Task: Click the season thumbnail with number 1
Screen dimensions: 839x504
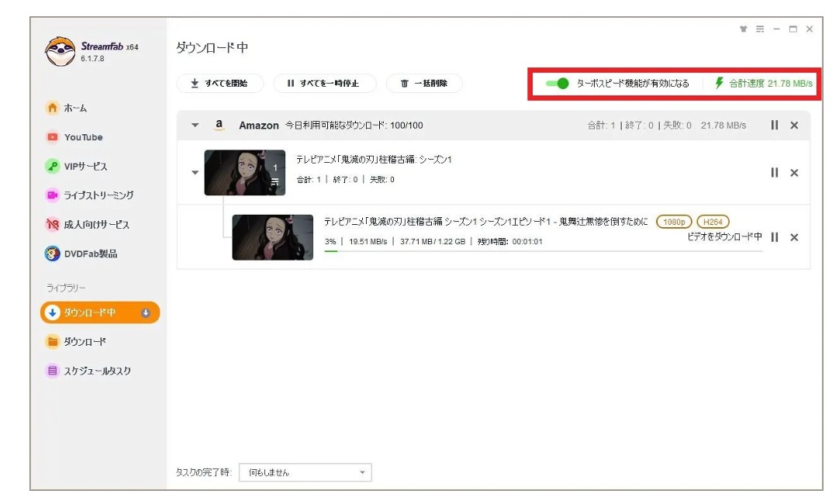Action: [x=244, y=172]
